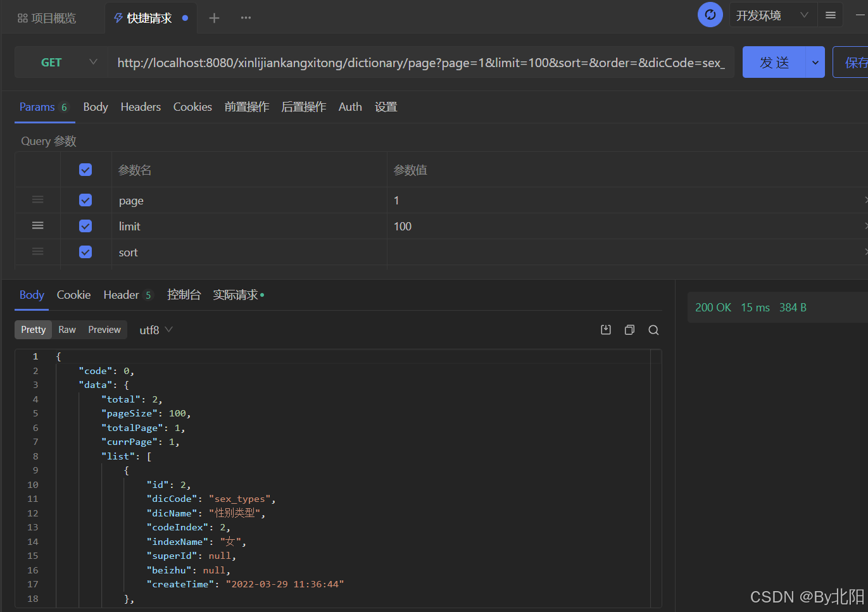Open the 项目概览 project overview tab
The height and width of the screenshot is (612, 868).
pos(47,18)
